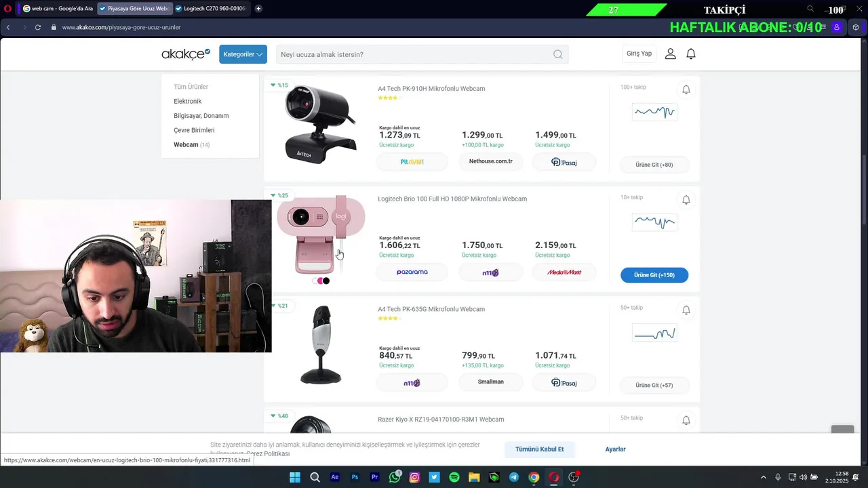The height and width of the screenshot is (488, 868).
Task: Open the Pazarama seller offer
Action: 412,272
